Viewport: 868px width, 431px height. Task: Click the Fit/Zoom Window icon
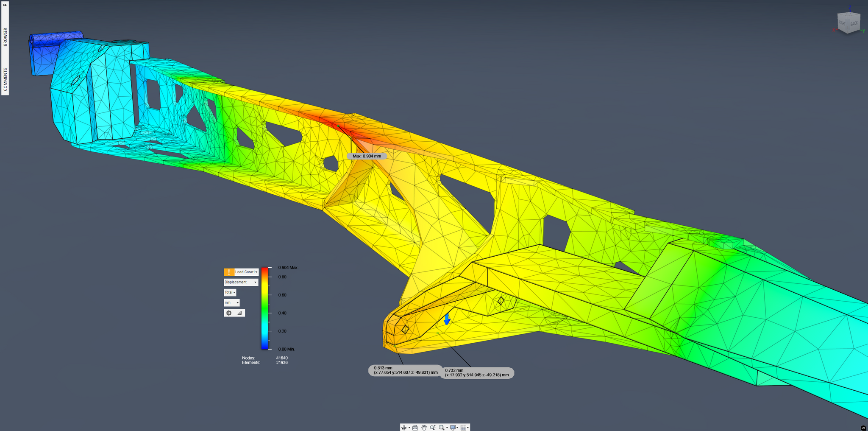442,428
